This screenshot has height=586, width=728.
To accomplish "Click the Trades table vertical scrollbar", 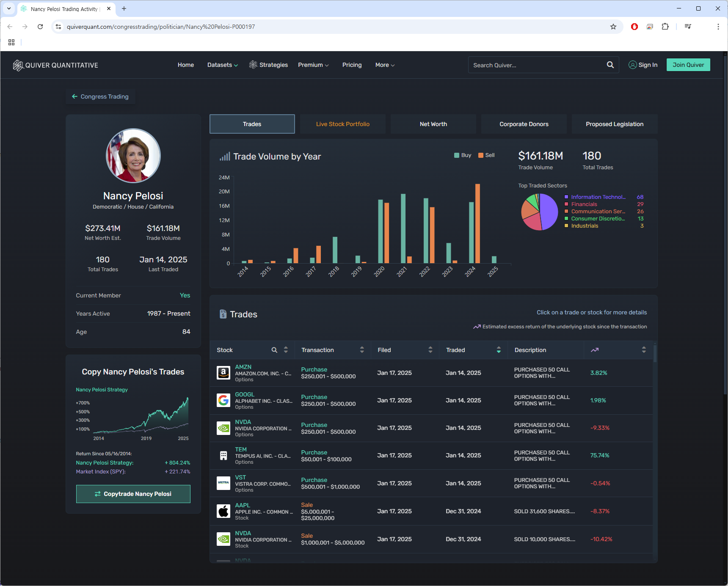I will pyautogui.click(x=655, y=354).
